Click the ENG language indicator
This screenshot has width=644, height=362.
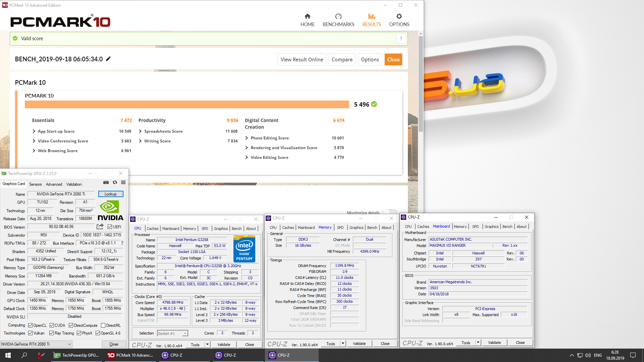pos(598,355)
